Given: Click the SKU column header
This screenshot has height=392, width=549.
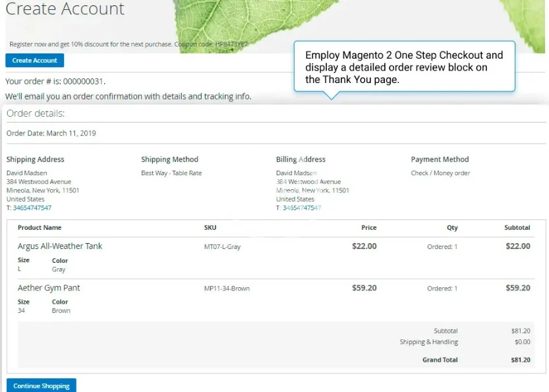Looking at the screenshot, I should [x=210, y=228].
